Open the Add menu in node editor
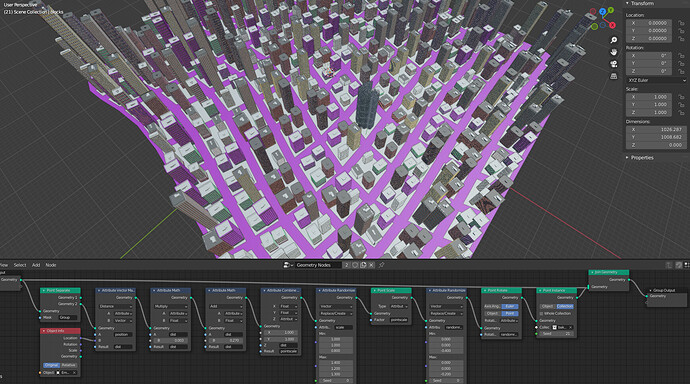 click(36, 265)
